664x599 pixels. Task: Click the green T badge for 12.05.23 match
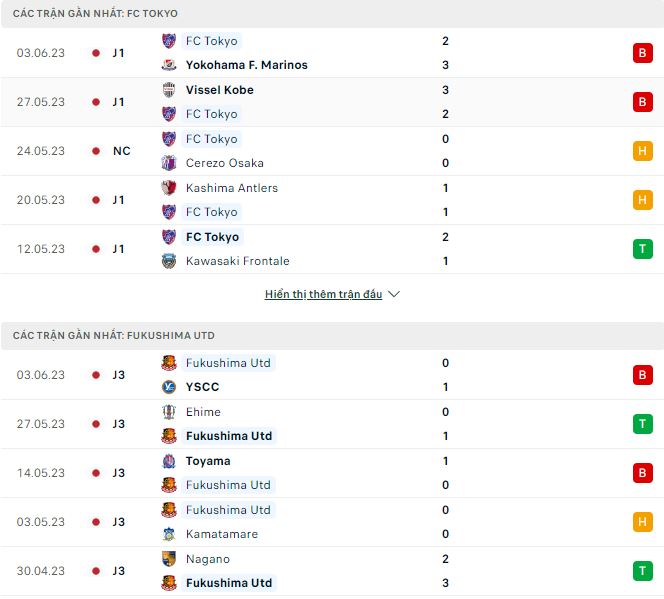tap(641, 249)
